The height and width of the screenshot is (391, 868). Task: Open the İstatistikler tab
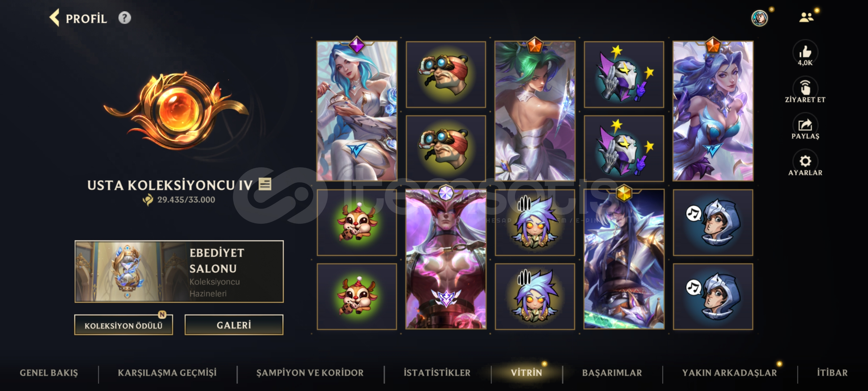coord(437,373)
